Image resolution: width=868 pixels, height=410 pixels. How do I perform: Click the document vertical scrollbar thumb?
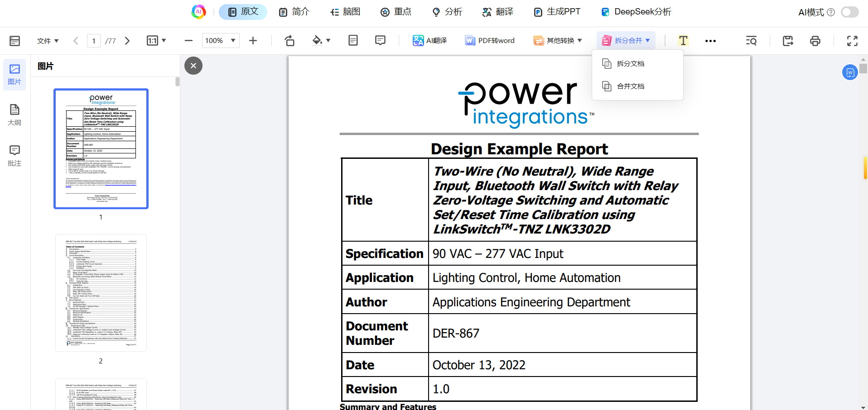coord(863,68)
